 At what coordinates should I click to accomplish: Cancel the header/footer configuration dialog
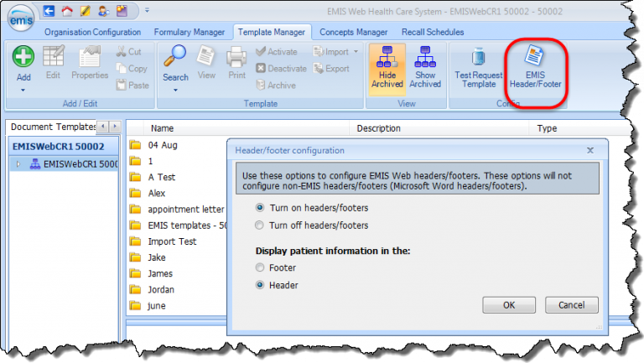(x=571, y=305)
